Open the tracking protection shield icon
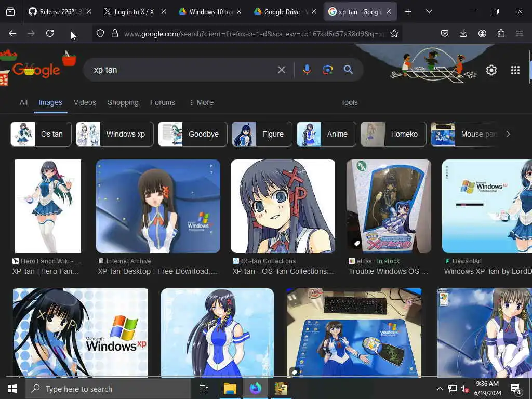The width and height of the screenshot is (532, 399). pyautogui.click(x=100, y=33)
